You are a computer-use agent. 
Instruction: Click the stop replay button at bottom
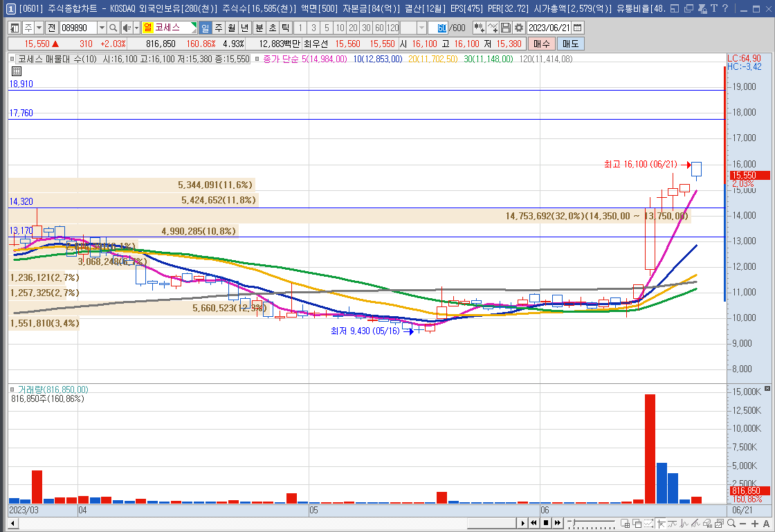546,523
